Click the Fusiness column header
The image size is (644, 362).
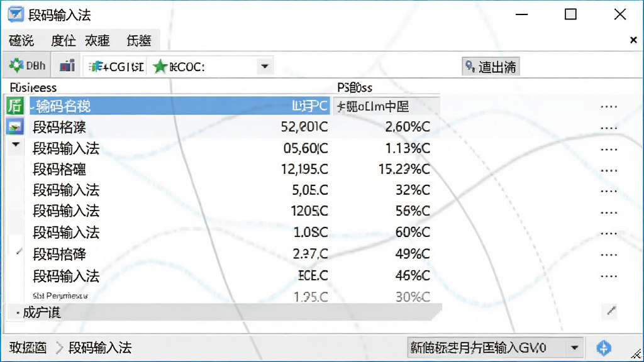click(33, 87)
